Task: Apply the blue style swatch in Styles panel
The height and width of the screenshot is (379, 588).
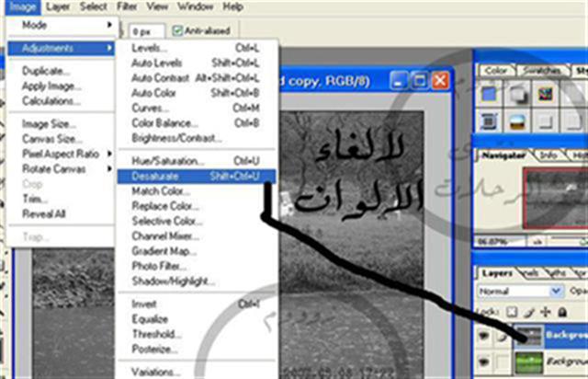Action: point(489,94)
